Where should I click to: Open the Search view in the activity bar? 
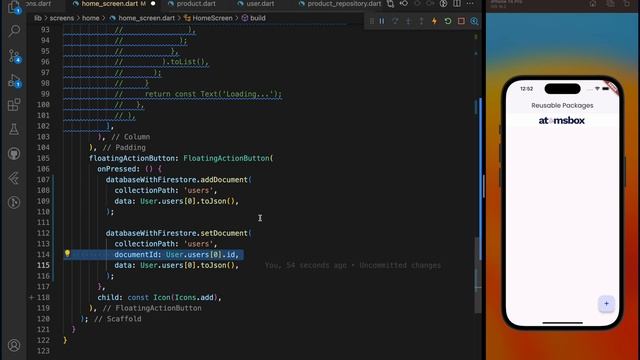[x=14, y=31]
